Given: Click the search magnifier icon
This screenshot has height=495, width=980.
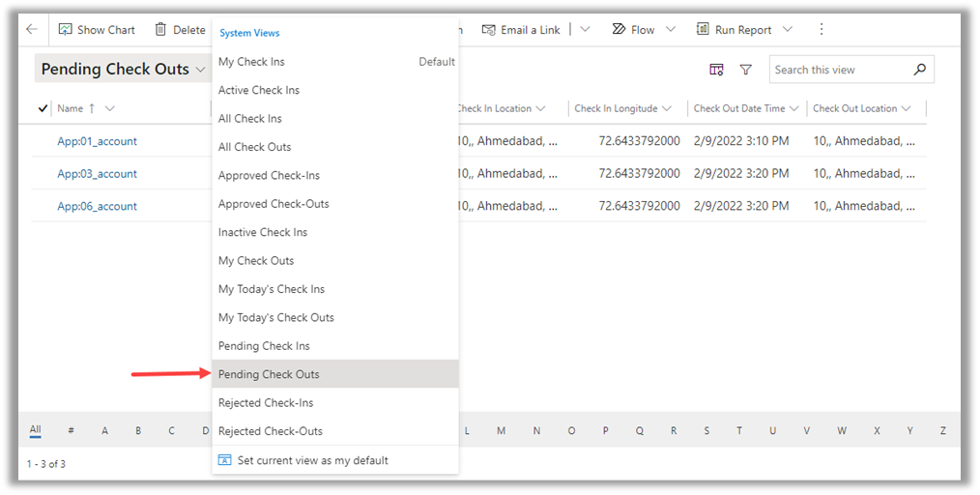Looking at the screenshot, I should pyautogui.click(x=919, y=70).
